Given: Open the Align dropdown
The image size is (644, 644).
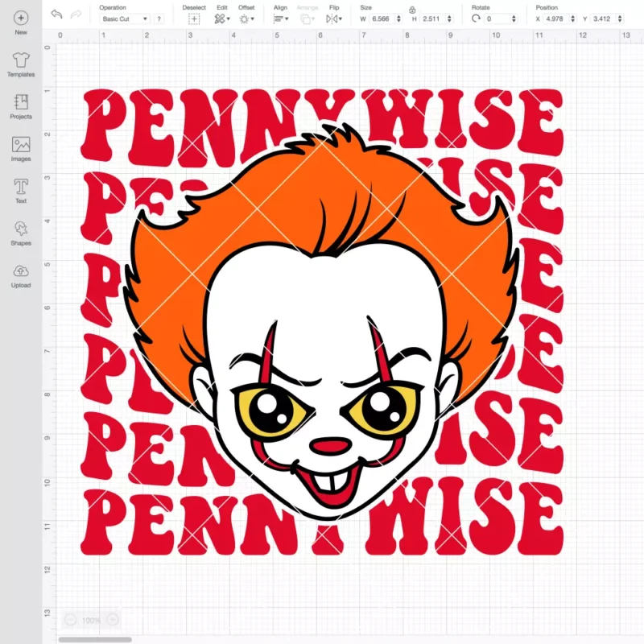Looking at the screenshot, I should [280, 19].
